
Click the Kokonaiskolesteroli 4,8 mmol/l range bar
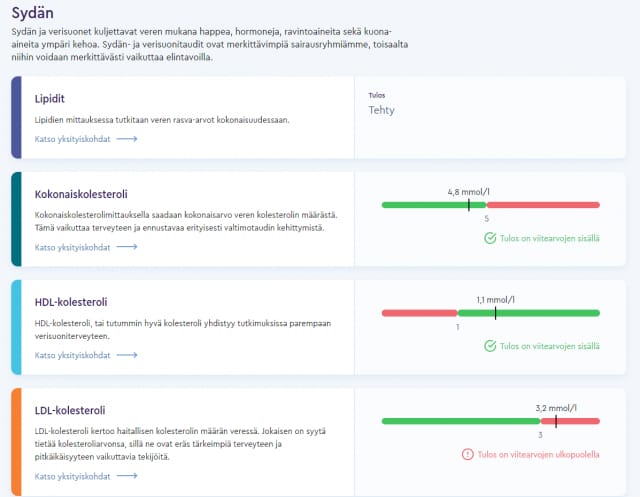click(x=490, y=205)
